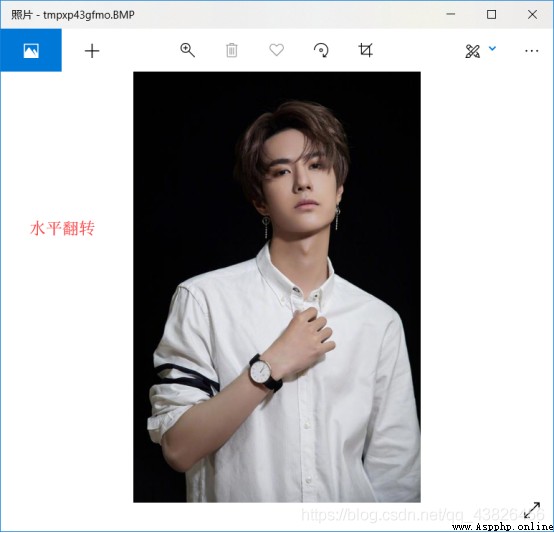Rotate the photo using the rotate icon
The height and width of the screenshot is (533, 554).
click(321, 50)
